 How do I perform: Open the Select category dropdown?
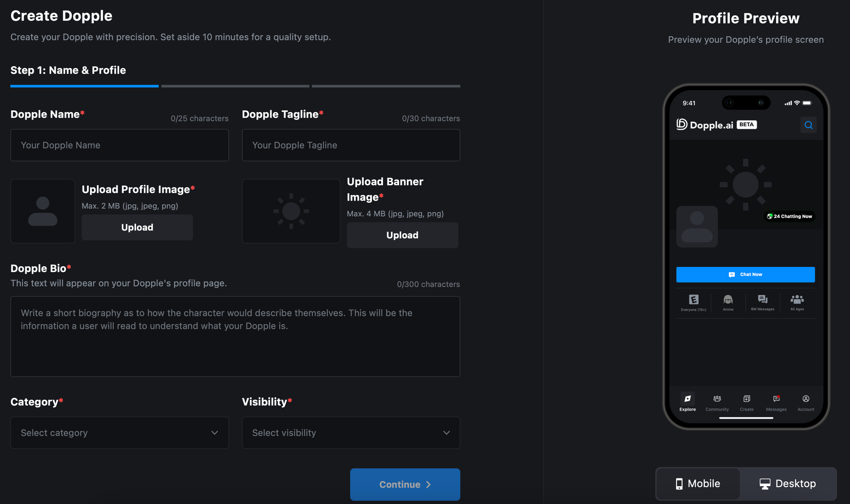[x=119, y=433]
